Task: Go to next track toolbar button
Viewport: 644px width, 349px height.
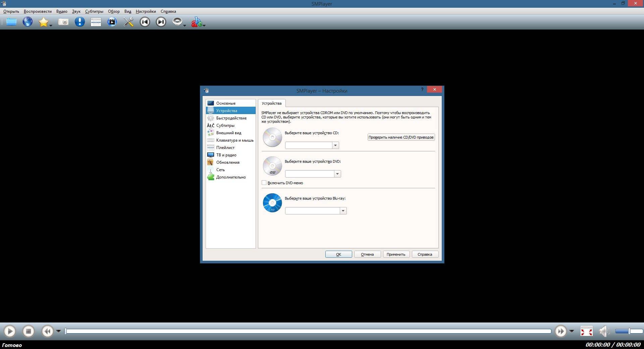Action: 161,22
